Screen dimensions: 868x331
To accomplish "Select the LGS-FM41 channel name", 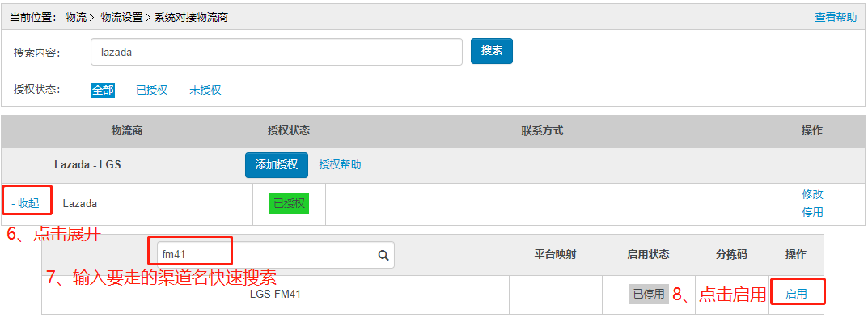I will 275,295.
